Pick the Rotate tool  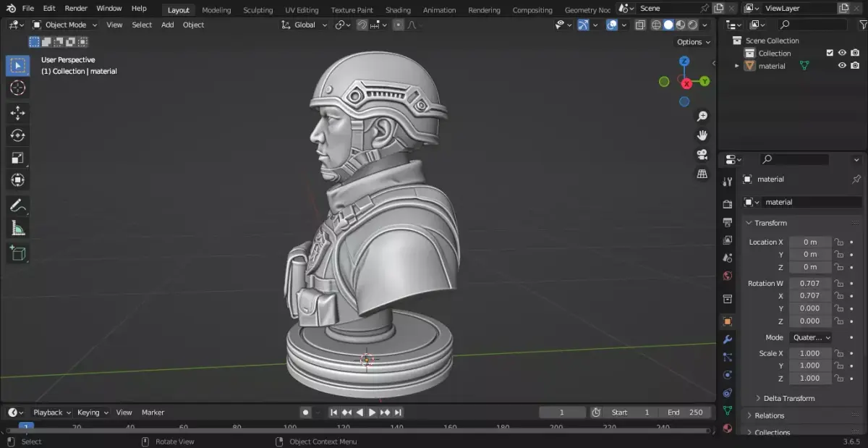click(x=18, y=135)
